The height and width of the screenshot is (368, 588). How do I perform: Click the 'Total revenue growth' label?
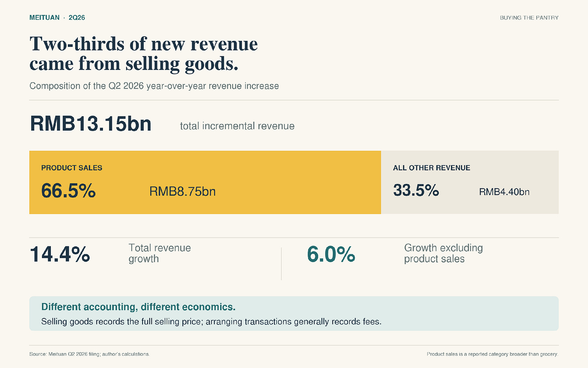click(x=160, y=254)
